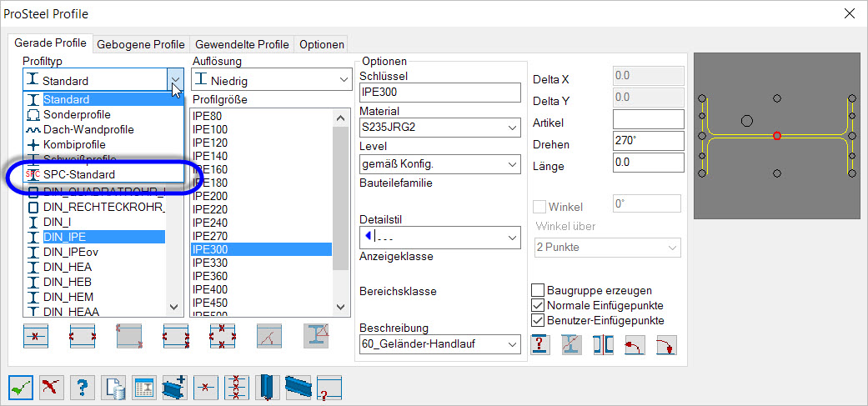868x406 pixels.
Task: Enable Baugruppe erzeugen checkbox
Action: [x=537, y=290]
